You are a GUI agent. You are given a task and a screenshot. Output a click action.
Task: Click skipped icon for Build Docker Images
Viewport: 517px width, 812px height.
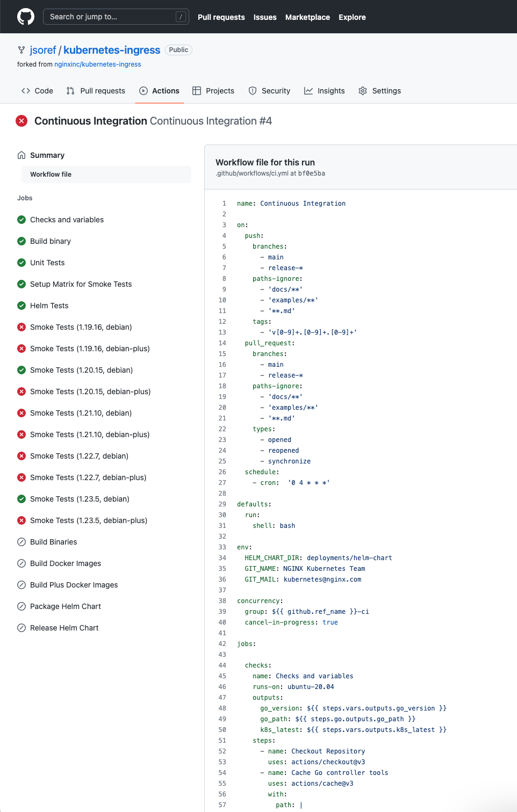point(21,563)
